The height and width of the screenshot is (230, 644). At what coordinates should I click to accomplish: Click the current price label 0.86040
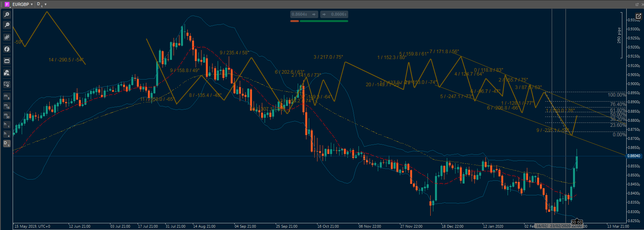point(634,156)
